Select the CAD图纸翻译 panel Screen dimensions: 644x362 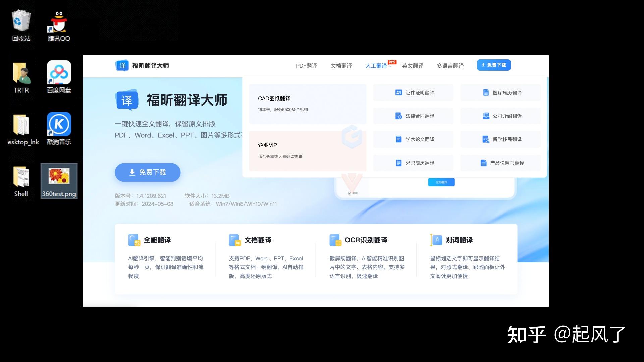click(308, 104)
